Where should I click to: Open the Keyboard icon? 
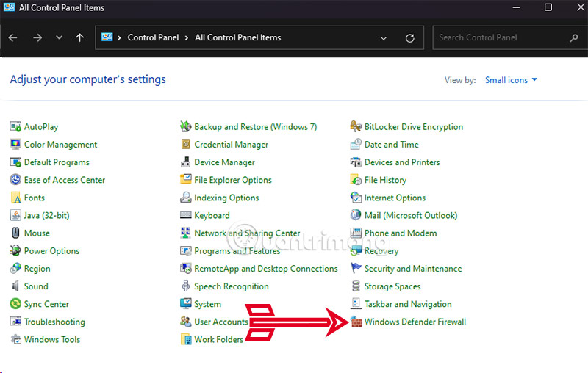186,215
